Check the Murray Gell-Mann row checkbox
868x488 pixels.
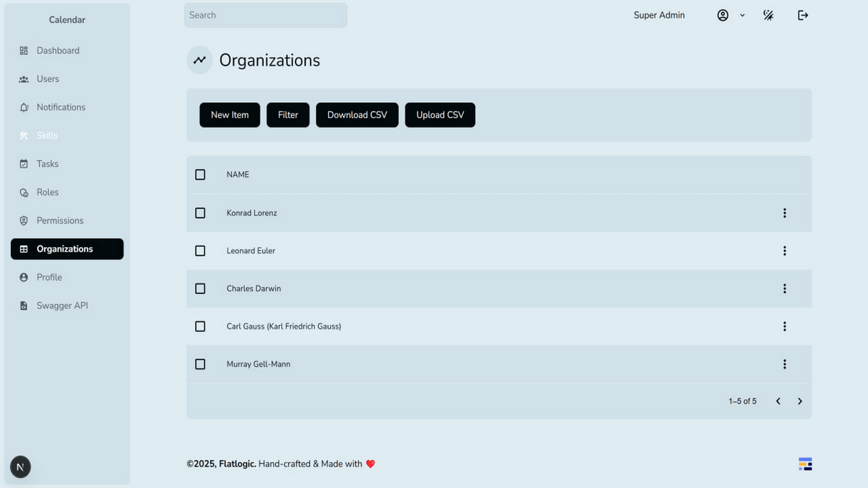point(200,364)
